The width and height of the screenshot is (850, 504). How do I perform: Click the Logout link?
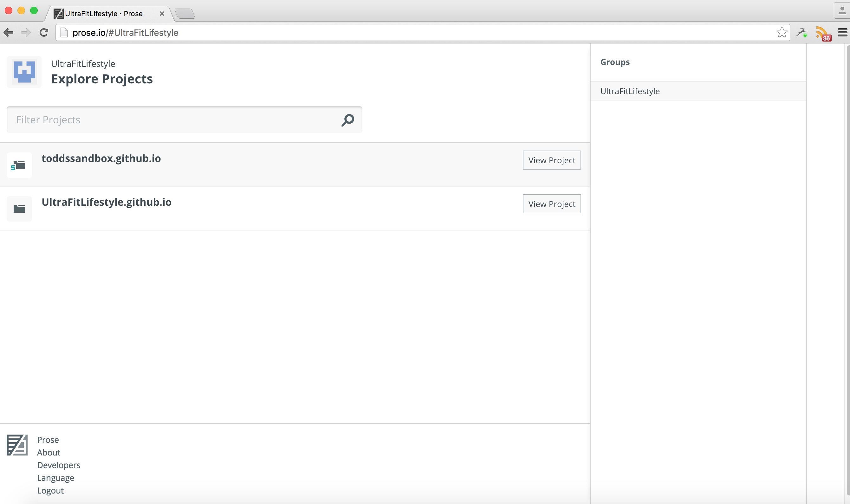pos(50,490)
